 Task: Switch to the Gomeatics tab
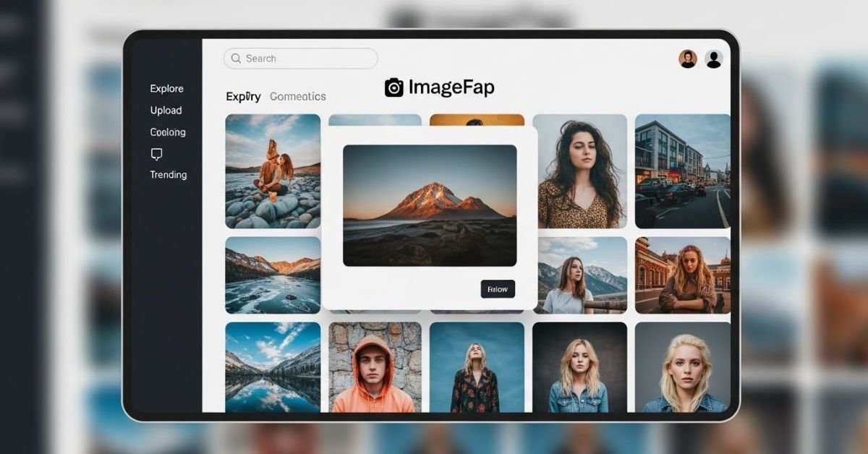coord(298,95)
